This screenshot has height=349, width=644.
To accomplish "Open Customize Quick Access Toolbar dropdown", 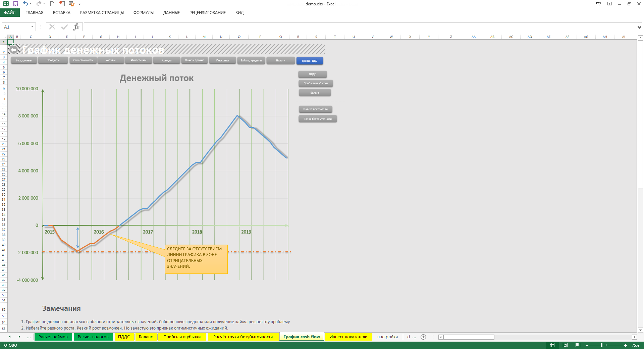I will click(x=79, y=4).
